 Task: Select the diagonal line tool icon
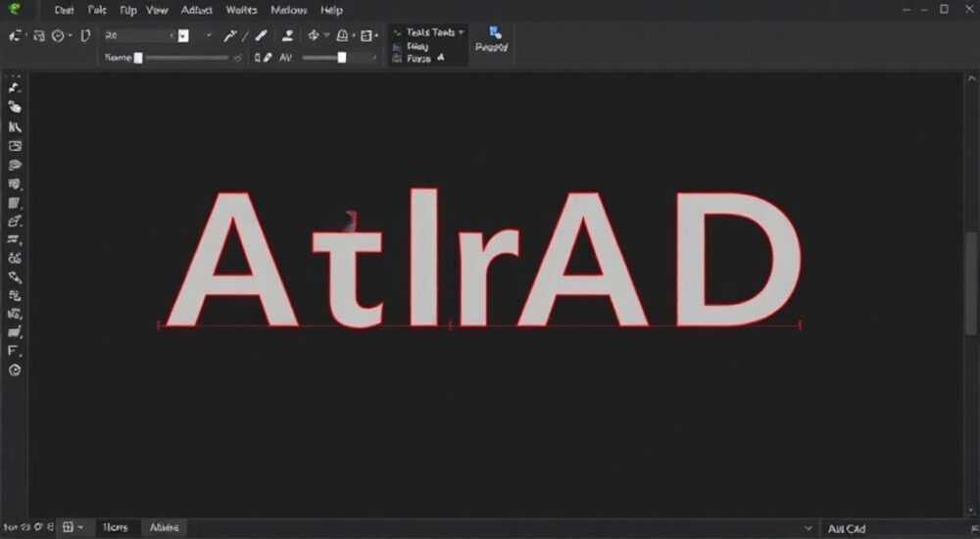246,35
